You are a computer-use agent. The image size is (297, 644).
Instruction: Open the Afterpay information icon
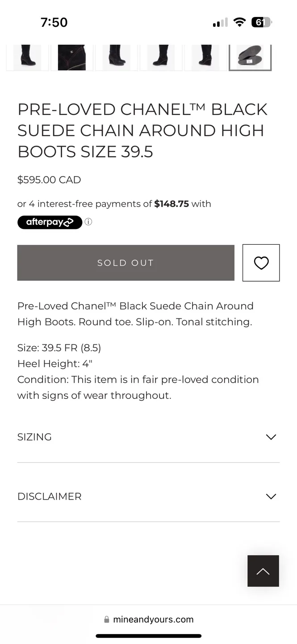88,222
